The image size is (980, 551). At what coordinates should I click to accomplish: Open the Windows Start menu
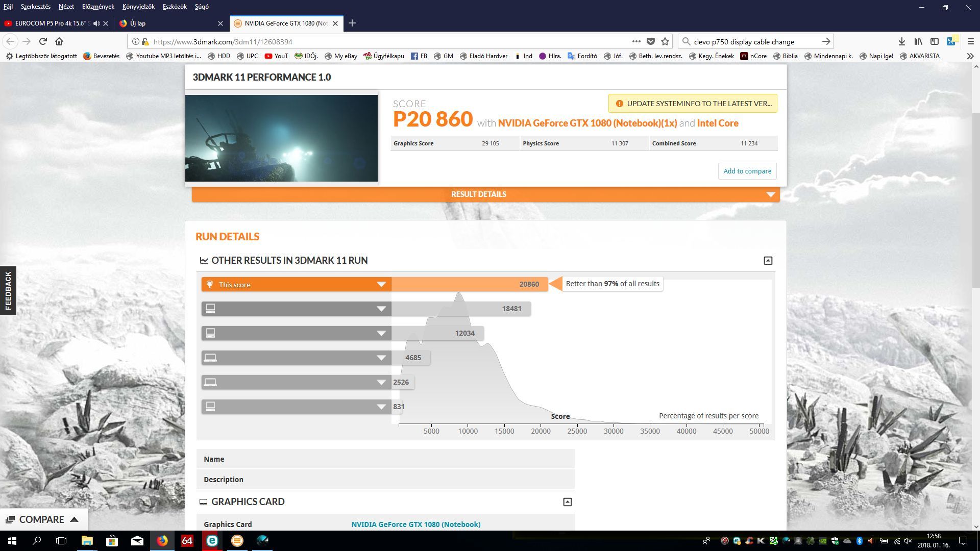click(12, 541)
